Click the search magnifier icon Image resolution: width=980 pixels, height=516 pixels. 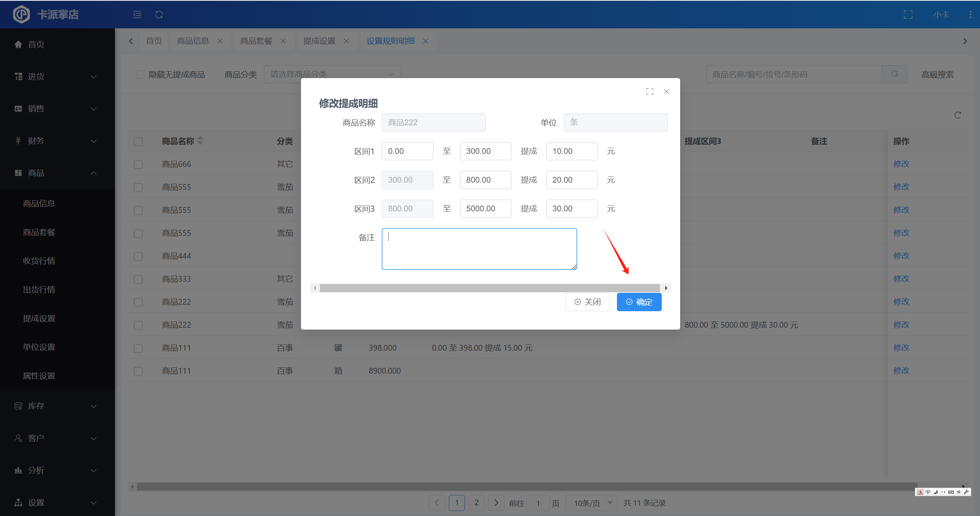894,74
